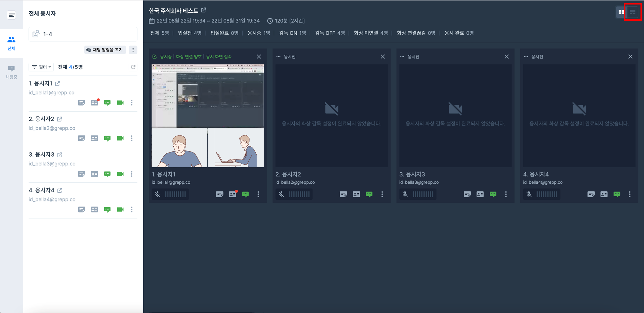The height and width of the screenshot is (313, 644).
Task: Switch to grid layout view
Action: pyautogui.click(x=621, y=12)
